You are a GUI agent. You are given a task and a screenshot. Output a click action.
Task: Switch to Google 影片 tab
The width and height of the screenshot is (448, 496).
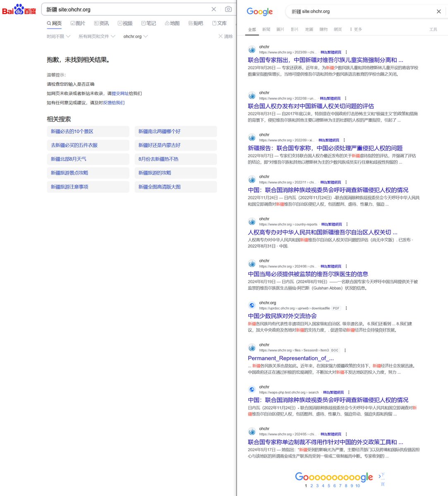click(295, 29)
